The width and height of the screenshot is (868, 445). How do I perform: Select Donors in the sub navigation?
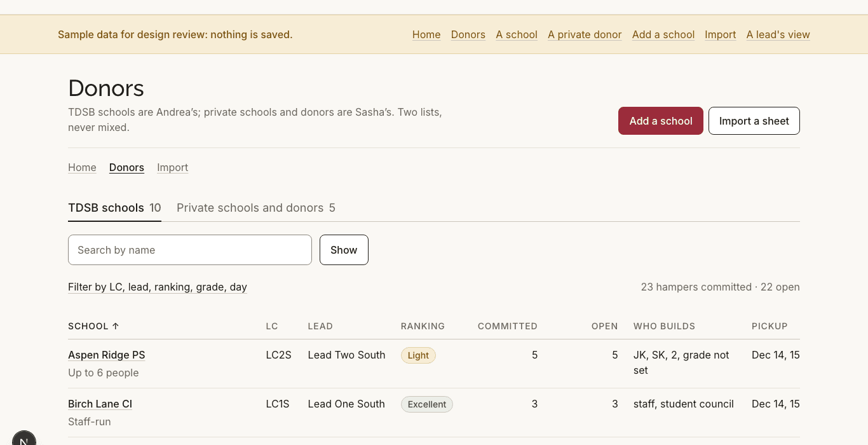click(x=126, y=167)
